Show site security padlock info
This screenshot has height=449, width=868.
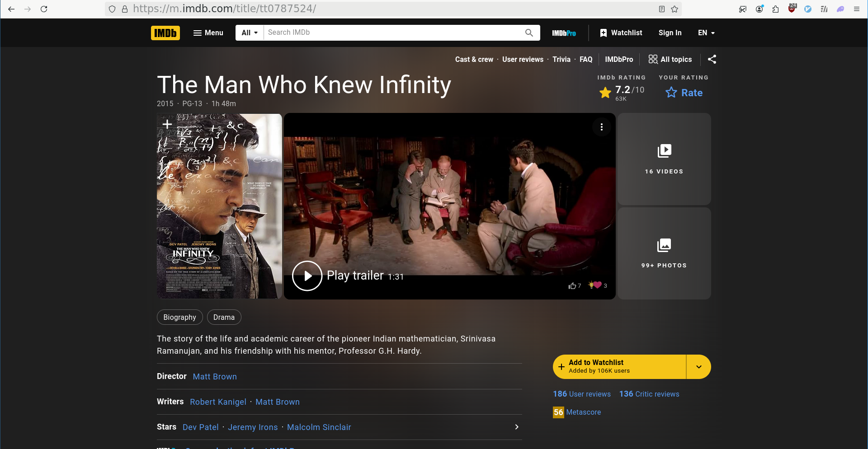click(125, 9)
